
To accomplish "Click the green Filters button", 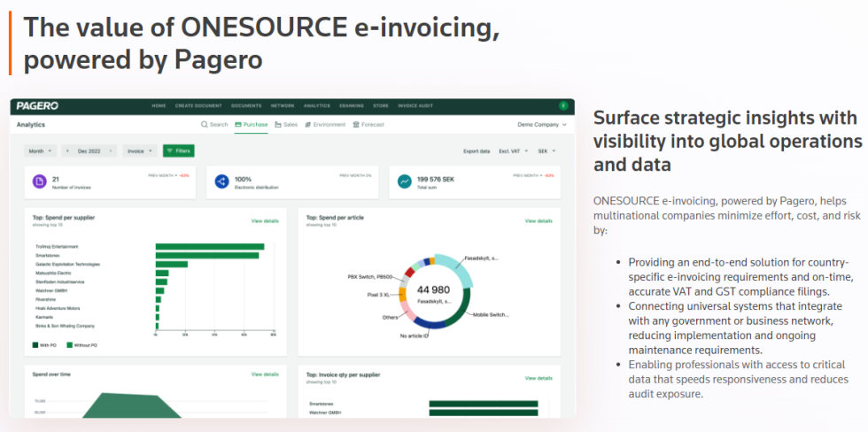I will tap(178, 151).
